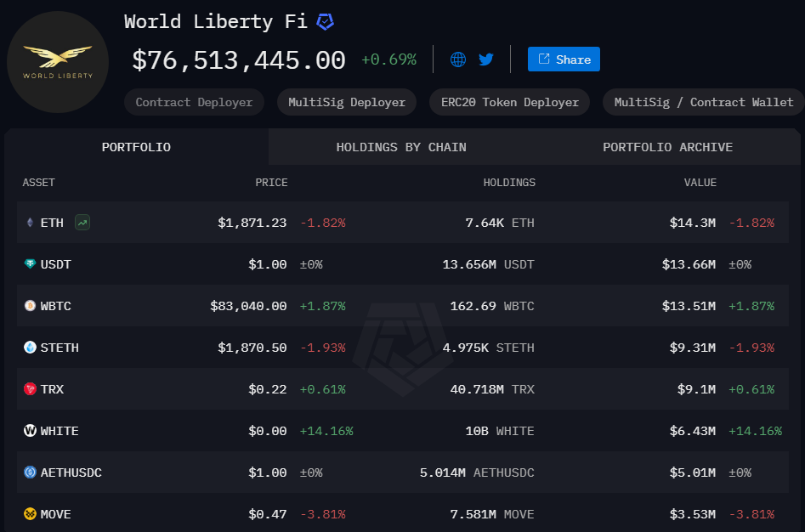Click the MOVE token icon
This screenshot has height=532, width=805.
[31, 514]
